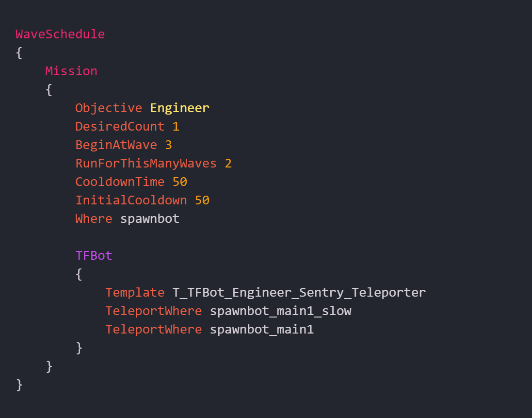
Task: Select the Objective keyword
Action: click(x=109, y=108)
